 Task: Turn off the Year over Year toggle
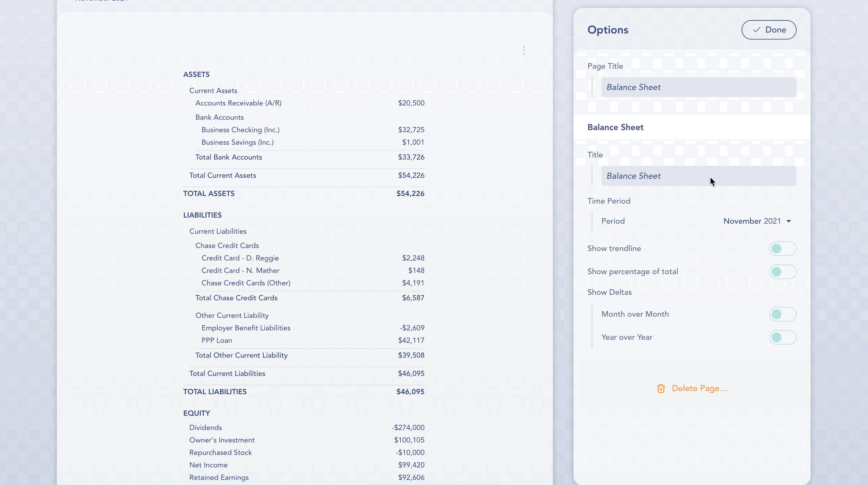tap(782, 337)
